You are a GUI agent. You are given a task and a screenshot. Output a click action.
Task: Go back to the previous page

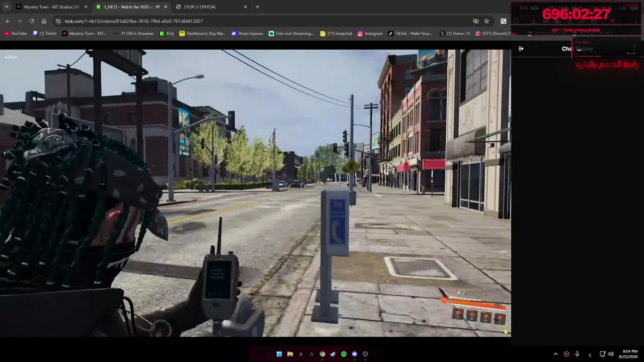[8, 21]
